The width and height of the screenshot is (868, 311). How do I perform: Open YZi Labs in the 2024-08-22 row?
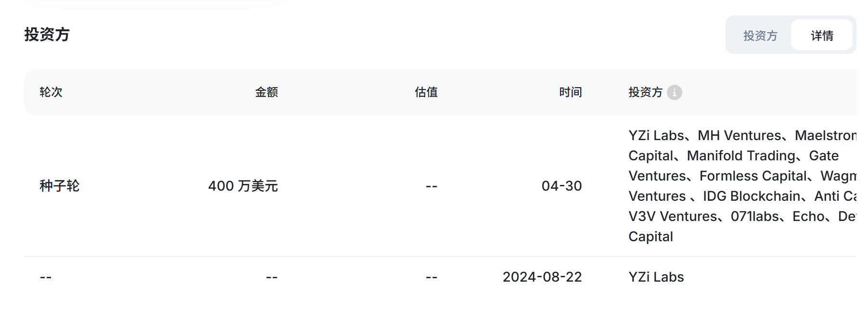click(x=656, y=277)
